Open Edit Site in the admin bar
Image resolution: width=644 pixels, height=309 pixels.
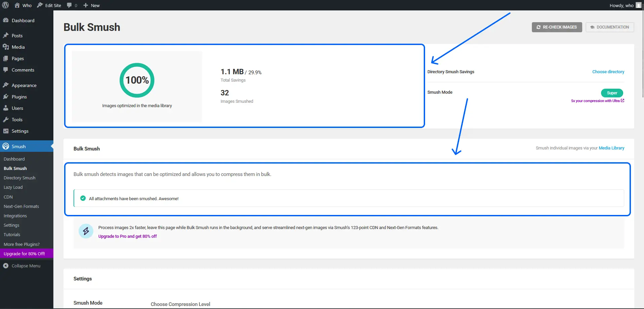coord(49,5)
